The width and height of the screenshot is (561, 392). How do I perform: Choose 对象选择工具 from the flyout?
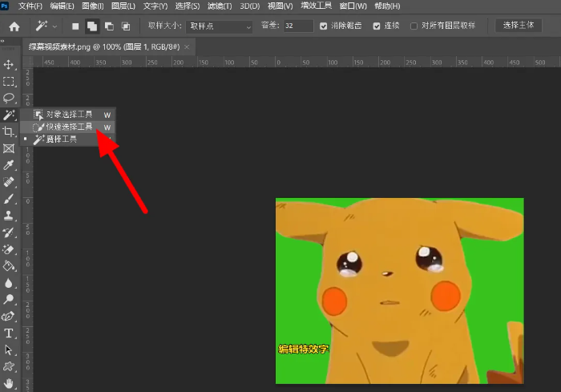tap(69, 115)
